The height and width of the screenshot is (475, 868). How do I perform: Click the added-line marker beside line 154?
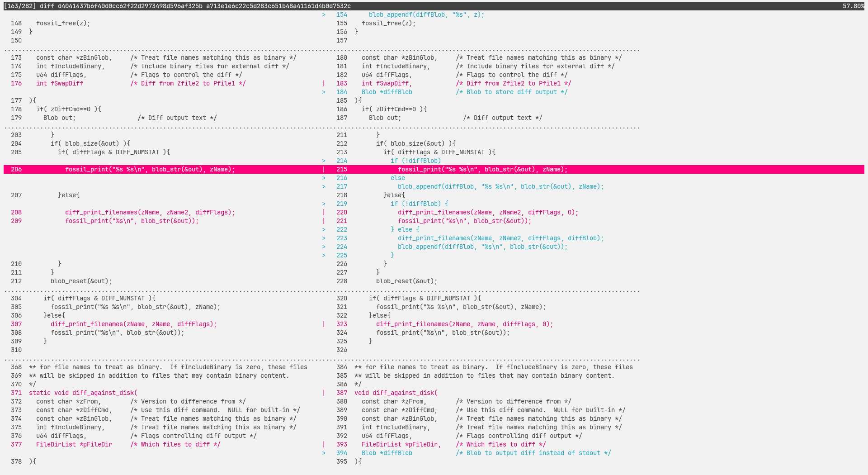[x=323, y=15]
